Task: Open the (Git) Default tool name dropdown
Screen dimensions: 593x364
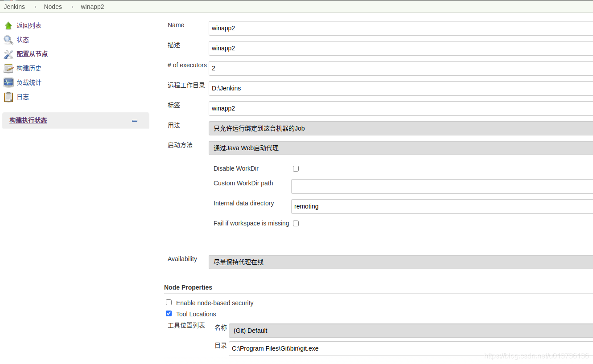Action: point(411,331)
